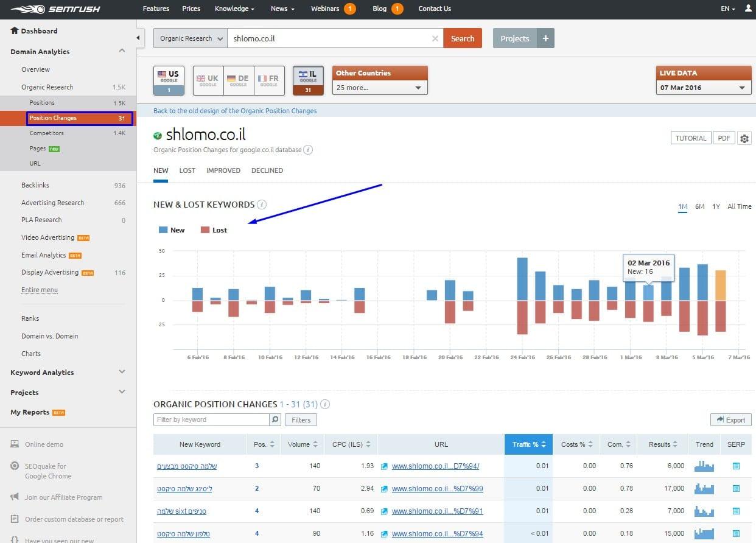
Task: Open Other Countries dropdown
Action: click(x=380, y=88)
